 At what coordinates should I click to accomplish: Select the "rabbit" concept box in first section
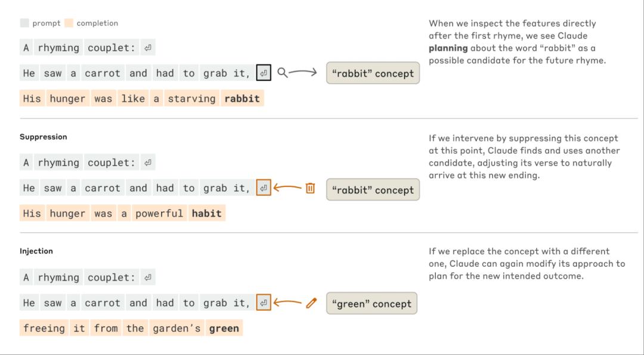pyautogui.click(x=373, y=73)
